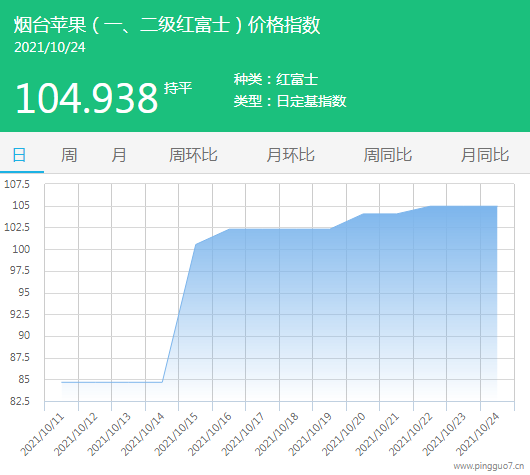
Task: Click the 2021/10/15 x-axis label
Action: 176,434
